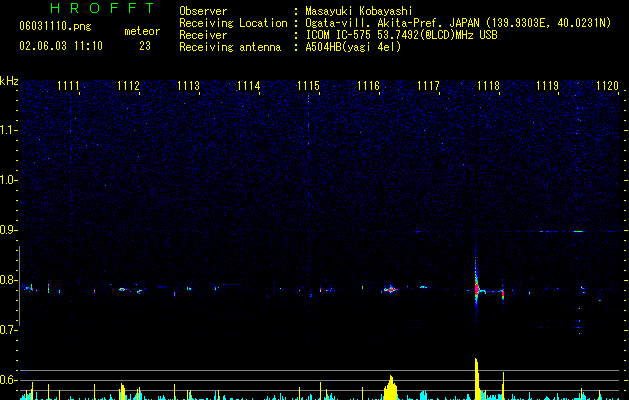Click the 1114 time axis marker
629x400 pixels.
248,86
